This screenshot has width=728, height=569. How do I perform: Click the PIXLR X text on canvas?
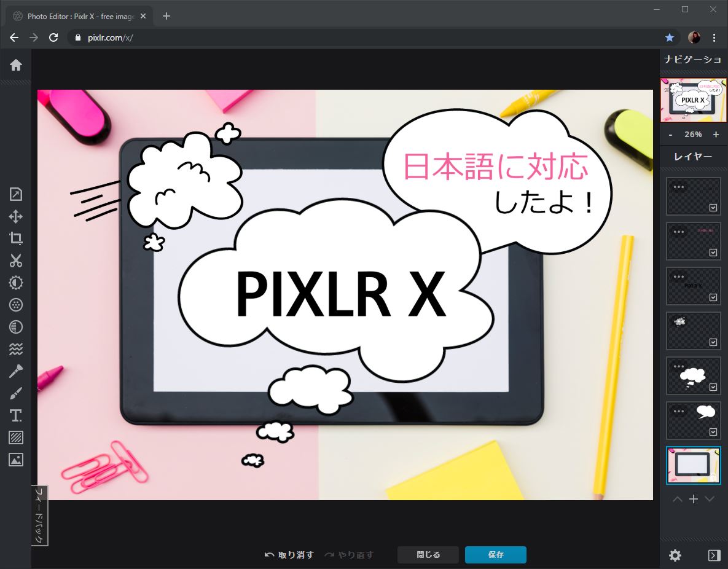pyautogui.click(x=340, y=294)
